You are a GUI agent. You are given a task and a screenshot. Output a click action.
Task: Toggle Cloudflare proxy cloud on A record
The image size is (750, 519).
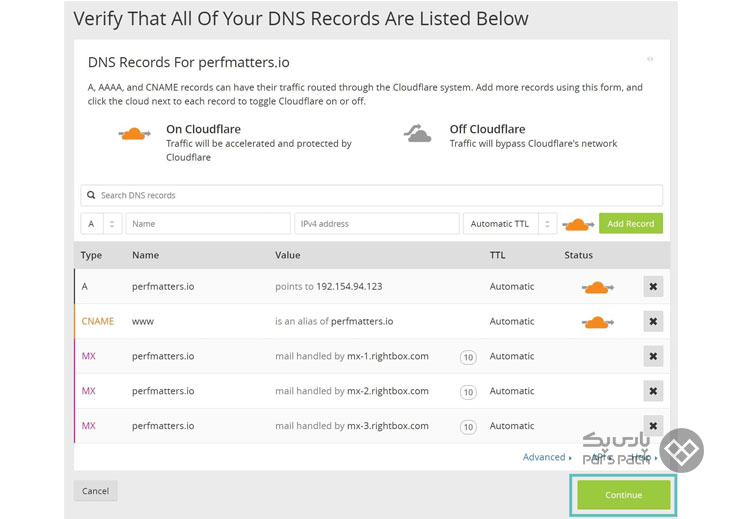point(597,287)
